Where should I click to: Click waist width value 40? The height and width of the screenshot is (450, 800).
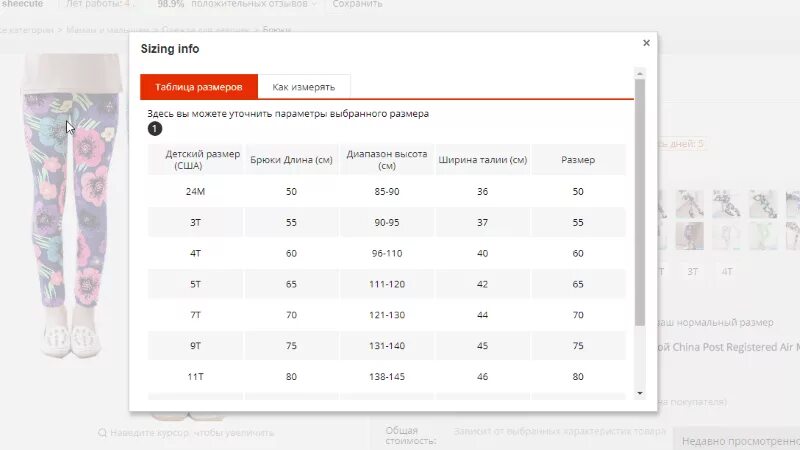(483, 253)
